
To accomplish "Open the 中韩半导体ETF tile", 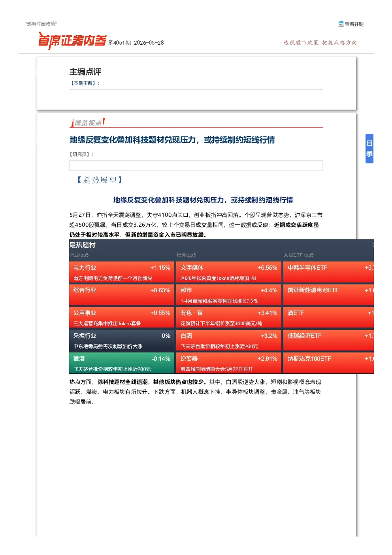I will point(328,272).
